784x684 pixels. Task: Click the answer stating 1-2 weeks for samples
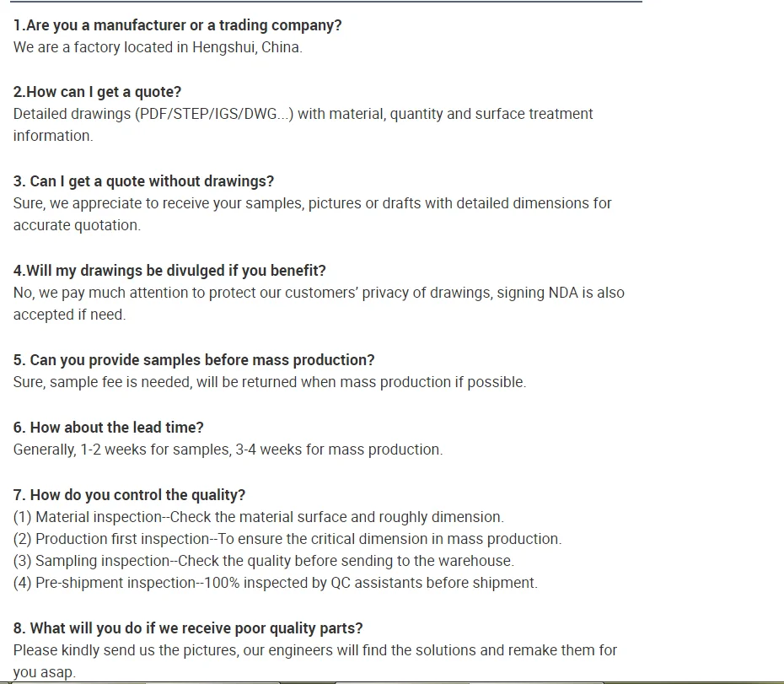(x=228, y=450)
